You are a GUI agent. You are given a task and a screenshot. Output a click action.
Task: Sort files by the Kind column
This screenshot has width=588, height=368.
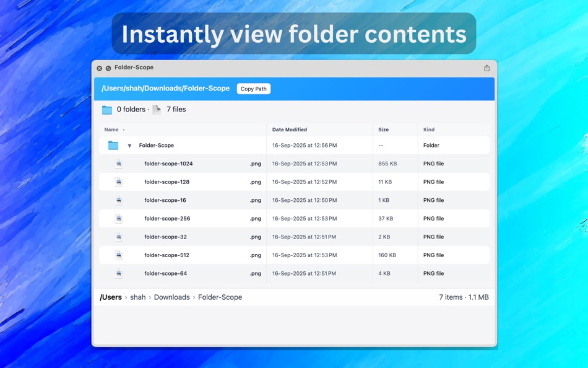428,129
